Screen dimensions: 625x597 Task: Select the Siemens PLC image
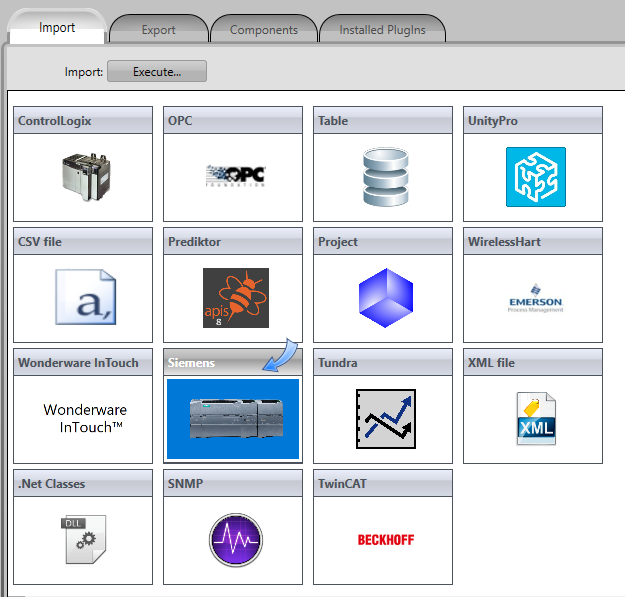(233, 418)
